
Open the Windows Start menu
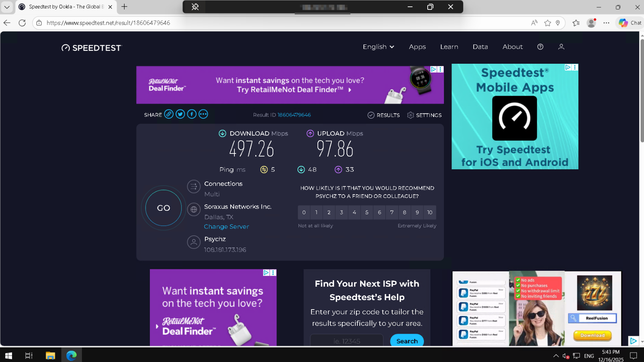pos(8,355)
